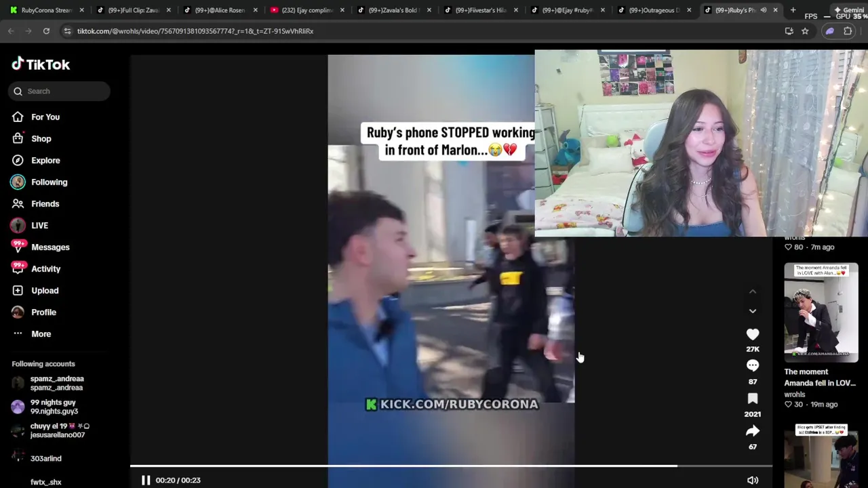Click install app icon in address bar
The height and width of the screenshot is (488, 868).
789,31
